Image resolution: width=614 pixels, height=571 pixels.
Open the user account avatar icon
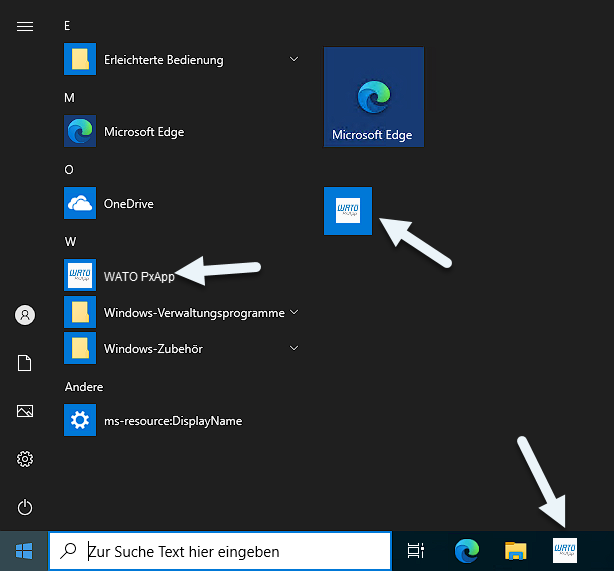25,315
